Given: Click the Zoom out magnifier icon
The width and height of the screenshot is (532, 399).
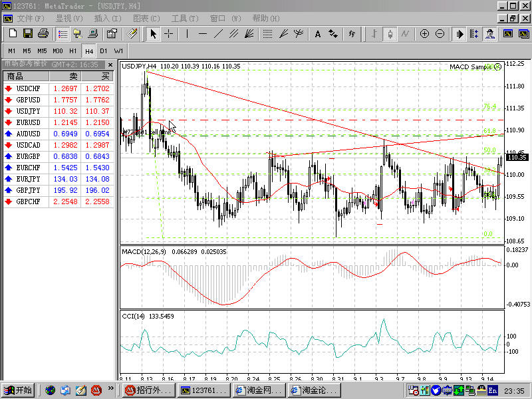Looking at the screenshot, I should pos(440,33).
